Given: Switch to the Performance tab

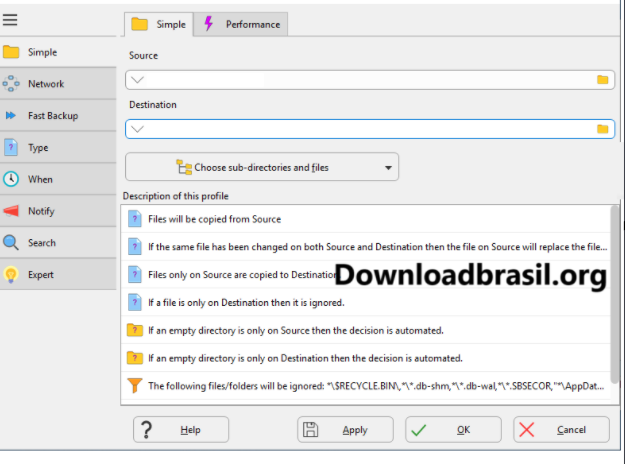Looking at the screenshot, I should [241, 24].
